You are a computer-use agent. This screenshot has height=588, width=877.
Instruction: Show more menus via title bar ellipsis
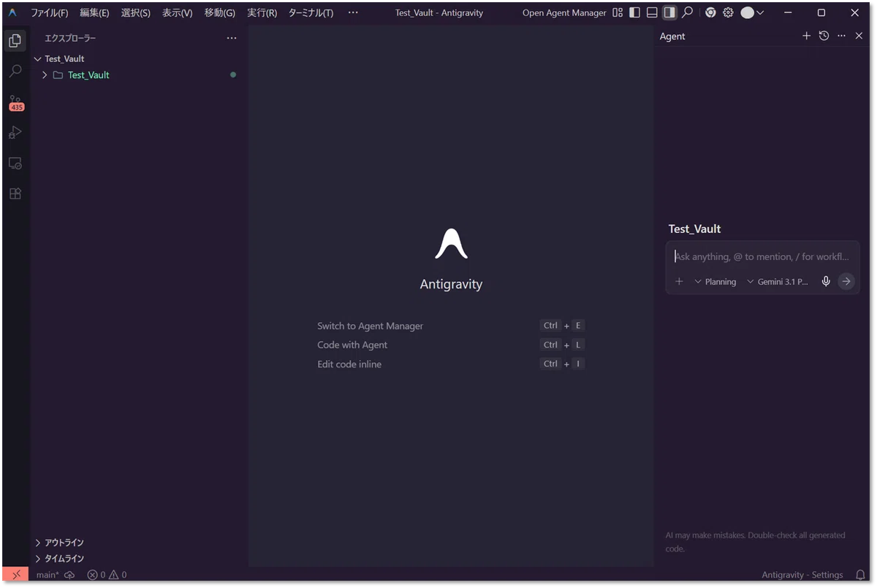coord(353,12)
